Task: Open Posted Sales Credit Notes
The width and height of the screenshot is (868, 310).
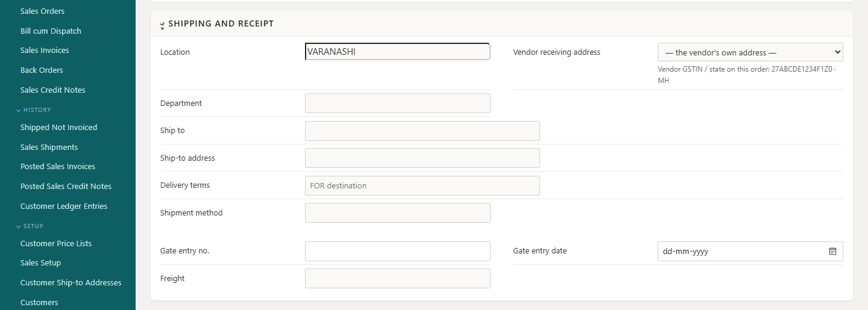Action: point(66,187)
